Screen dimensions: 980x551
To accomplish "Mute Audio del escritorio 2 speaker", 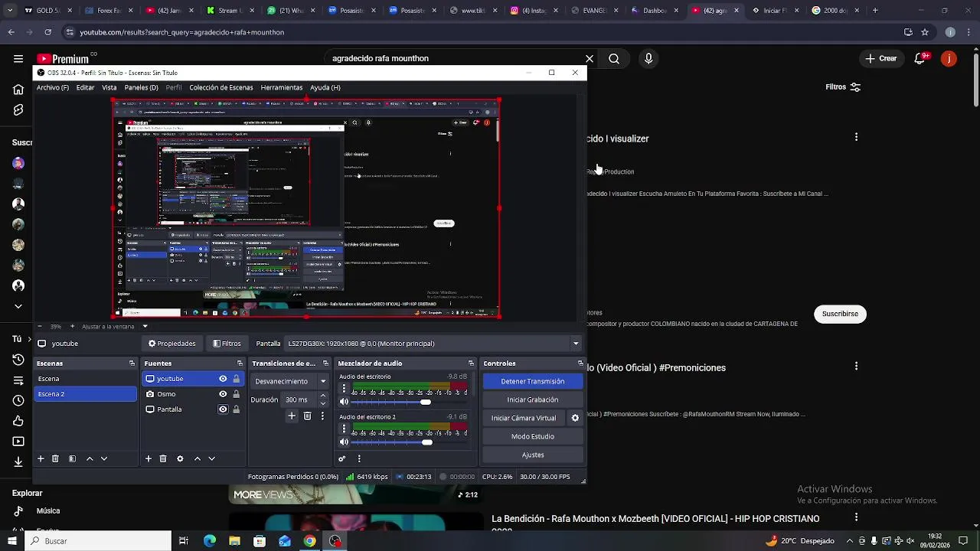I will coord(344,442).
